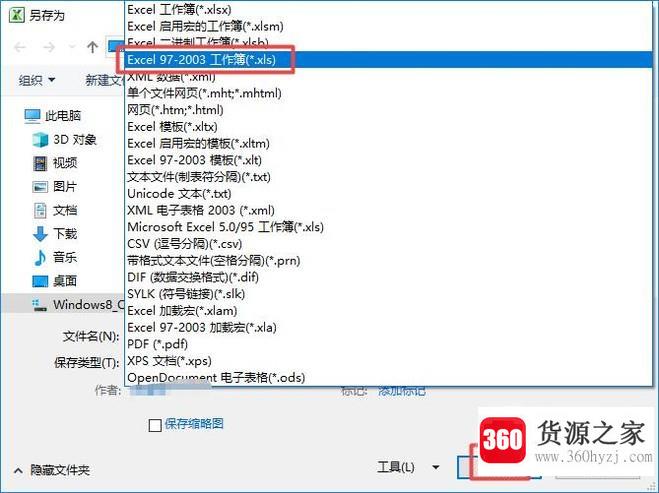Click the 3D 对象 folder icon

tap(40, 140)
